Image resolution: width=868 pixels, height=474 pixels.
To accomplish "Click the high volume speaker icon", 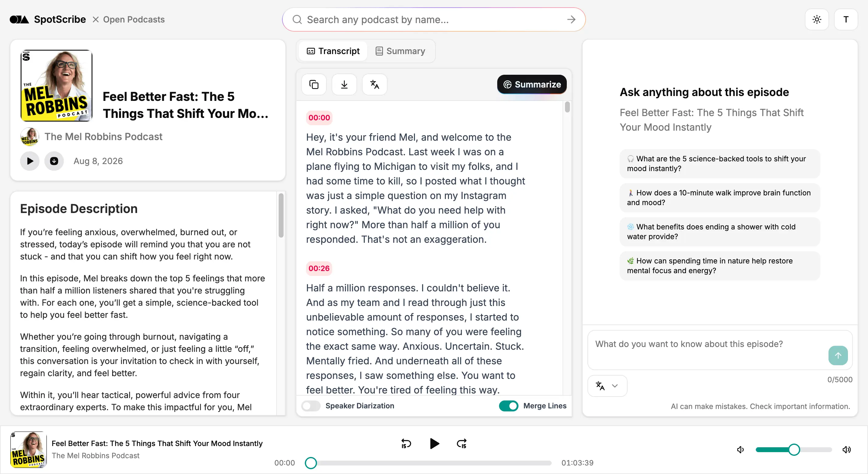I will pos(846,449).
